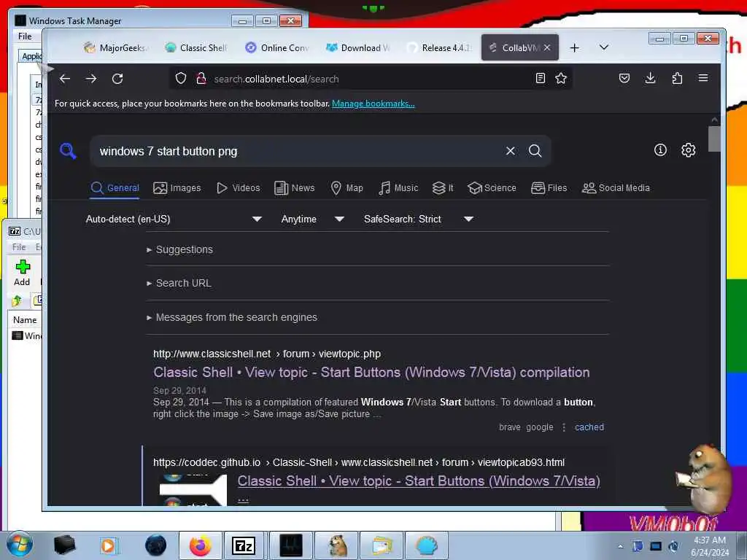This screenshot has width=747, height=560.
Task: Open the Start Buttons compilation result
Action: (371, 373)
